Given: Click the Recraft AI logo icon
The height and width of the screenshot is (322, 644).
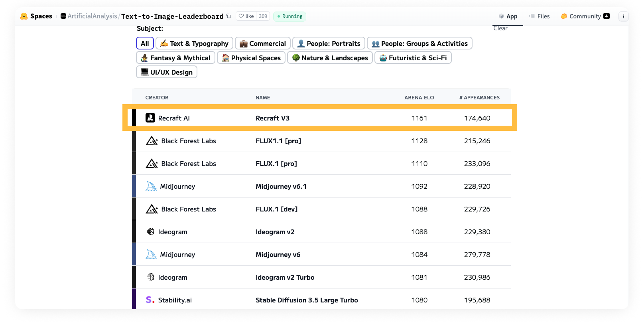Looking at the screenshot, I should [x=150, y=118].
